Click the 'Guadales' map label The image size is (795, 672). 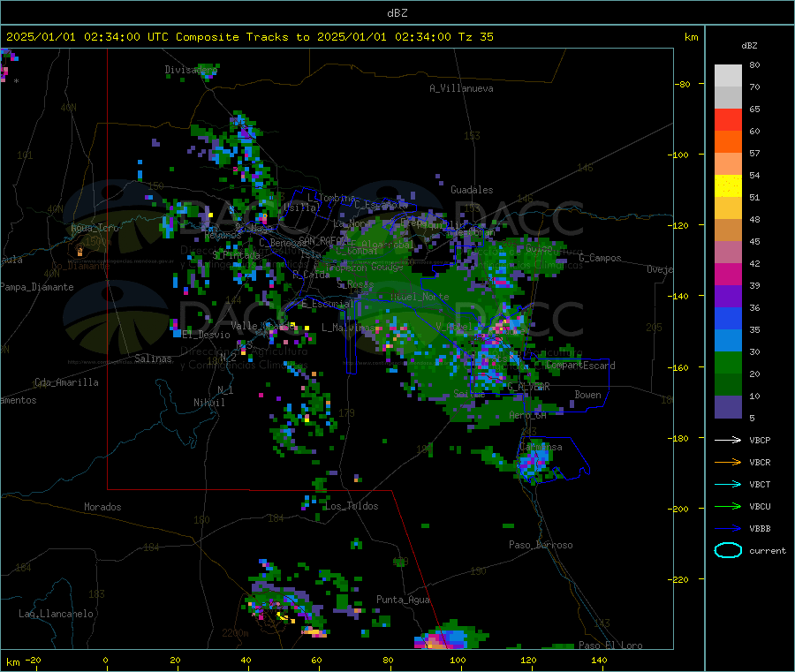click(472, 190)
